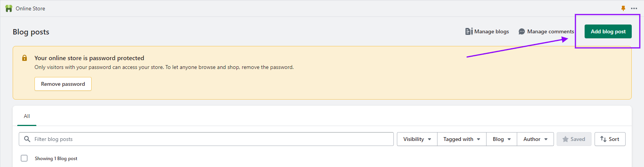Expand the Blog filter dropdown
This screenshot has width=644, height=167.
click(502, 139)
